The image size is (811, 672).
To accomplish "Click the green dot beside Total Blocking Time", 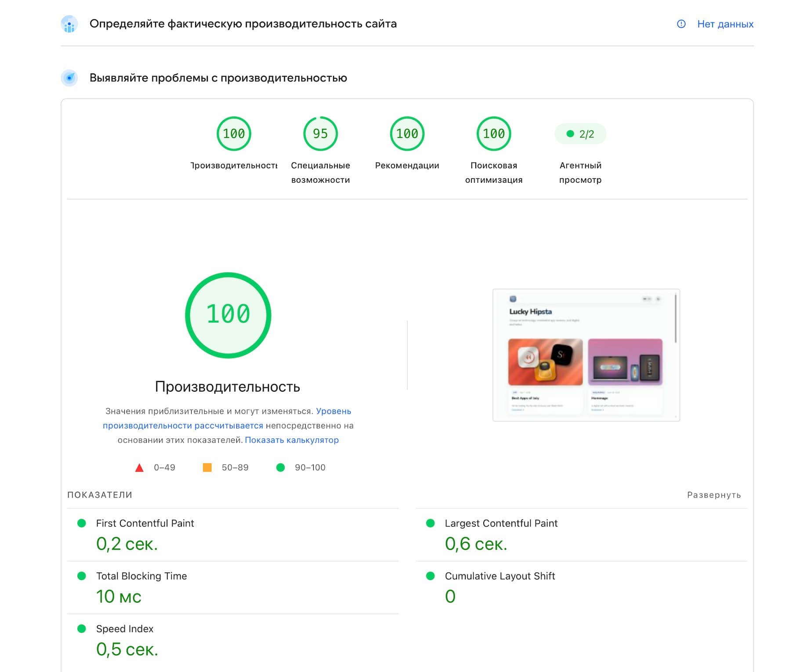I will coord(81,576).
